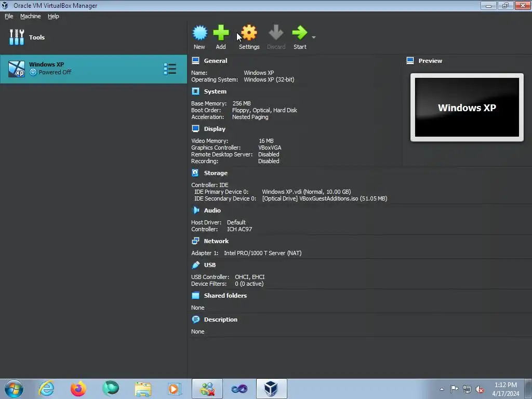Open Audio settings header link
This screenshot has height=399, width=532.
click(x=212, y=210)
